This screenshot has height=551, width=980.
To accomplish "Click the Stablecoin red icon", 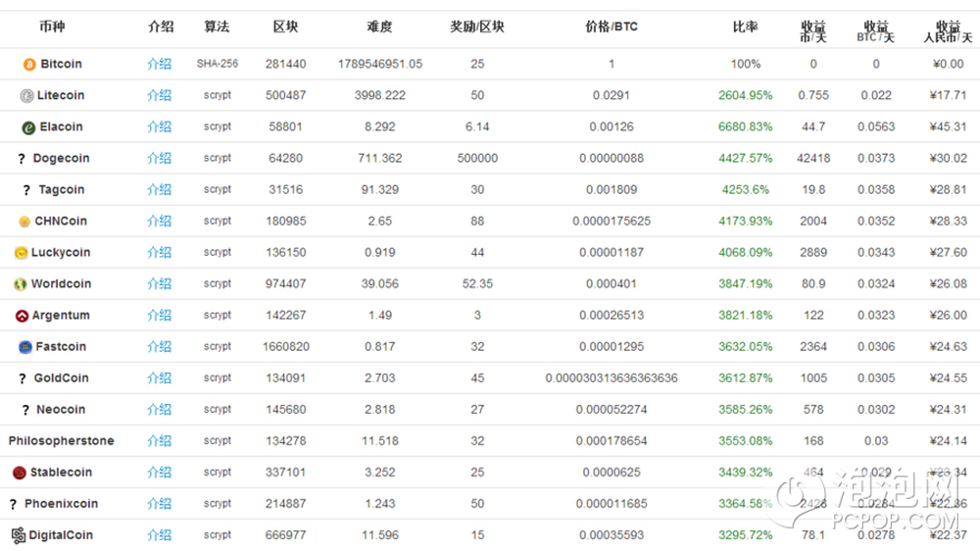I will point(20,473).
